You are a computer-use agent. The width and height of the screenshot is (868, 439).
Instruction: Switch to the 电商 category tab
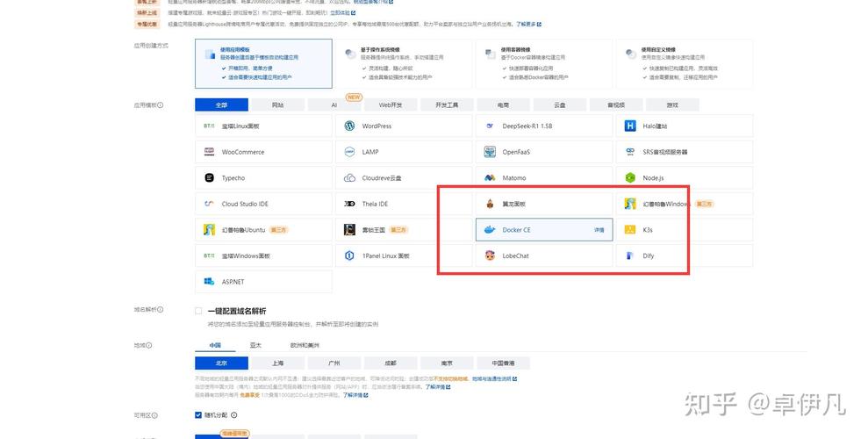[504, 104]
